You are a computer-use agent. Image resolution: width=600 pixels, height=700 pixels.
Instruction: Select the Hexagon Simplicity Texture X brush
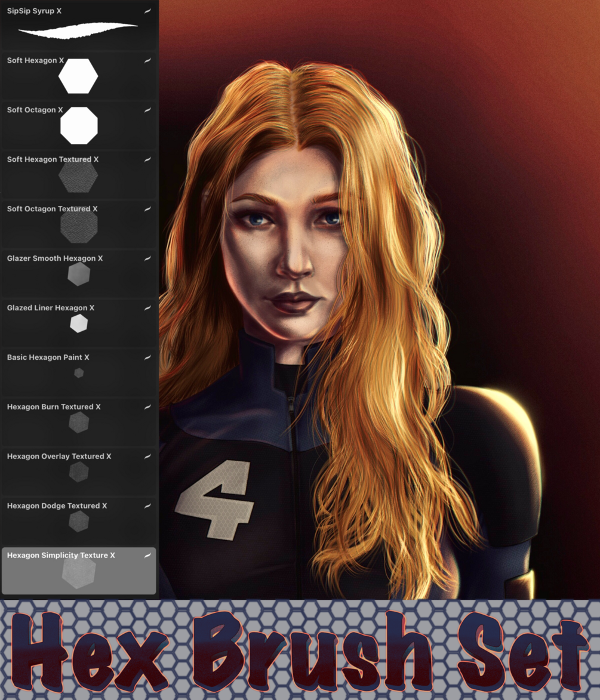(79, 571)
